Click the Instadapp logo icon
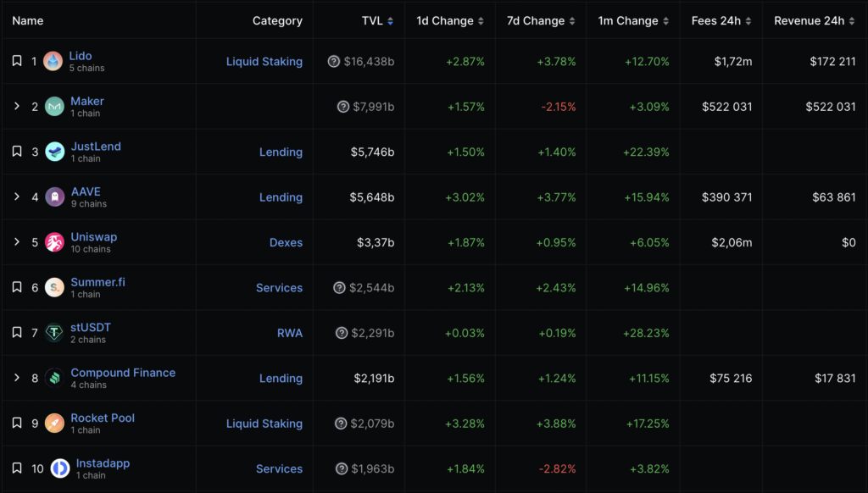868x493 pixels. [x=60, y=468]
